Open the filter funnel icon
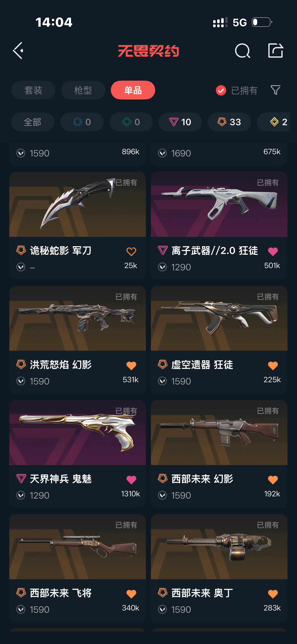 tap(275, 90)
